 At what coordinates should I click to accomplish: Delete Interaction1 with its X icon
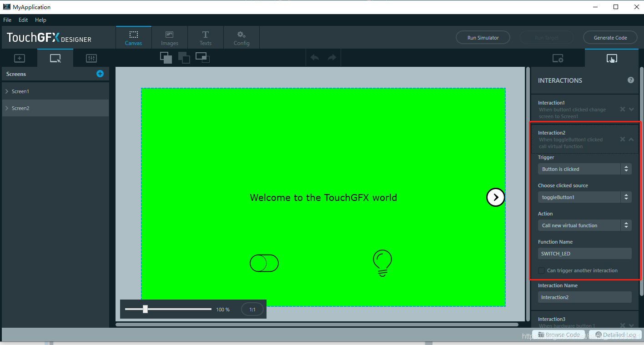(x=623, y=109)
